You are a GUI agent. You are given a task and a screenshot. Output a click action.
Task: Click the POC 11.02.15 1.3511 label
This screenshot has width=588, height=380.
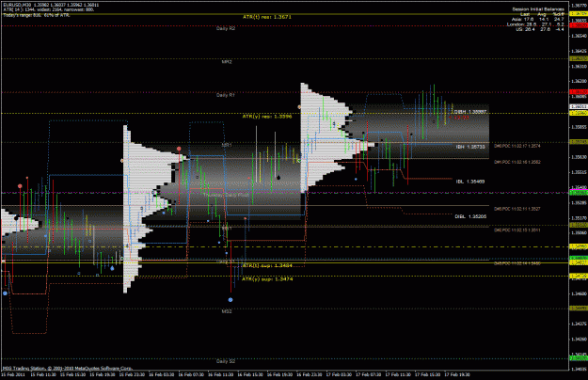point(517,230)
